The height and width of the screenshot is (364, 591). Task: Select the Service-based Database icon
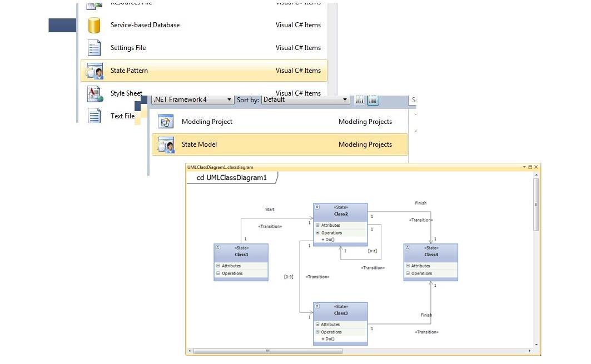point(94,25)
